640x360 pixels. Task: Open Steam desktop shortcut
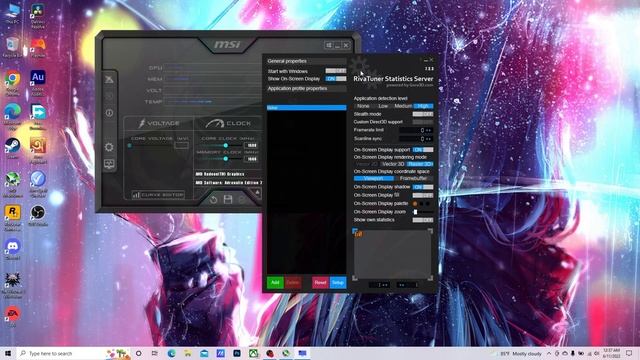pyautogui.click(x=13, y=149)
